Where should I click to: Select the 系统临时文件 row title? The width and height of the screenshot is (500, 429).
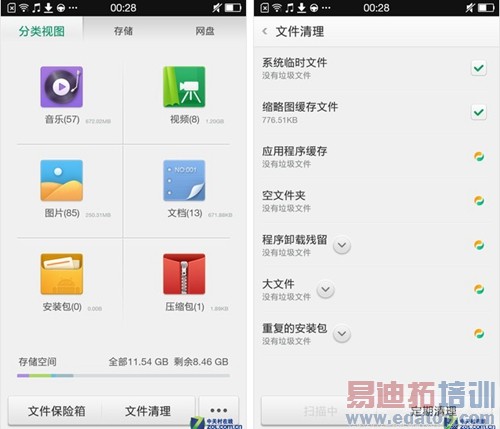(294, 62)
